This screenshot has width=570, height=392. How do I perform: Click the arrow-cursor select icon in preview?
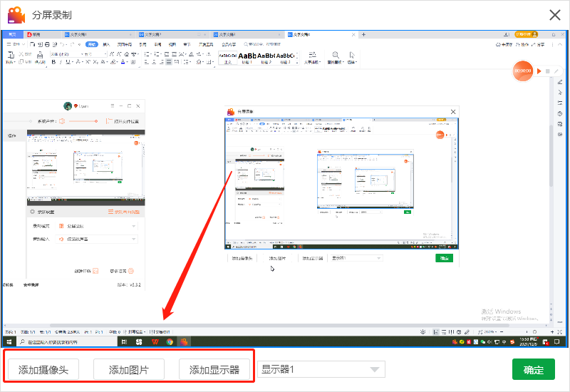[352, 55]
